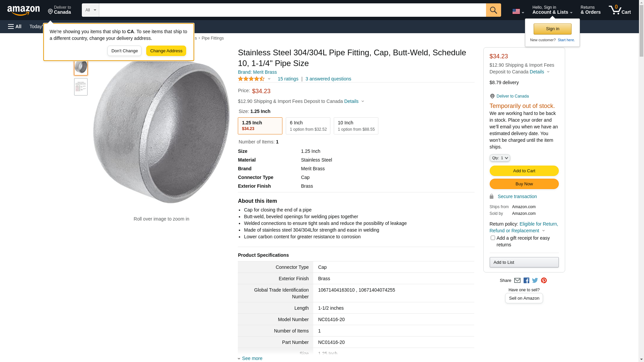This screenshot has height=362, width=644.
Task: Open the US flag language selector
Action: coord(518,11)
